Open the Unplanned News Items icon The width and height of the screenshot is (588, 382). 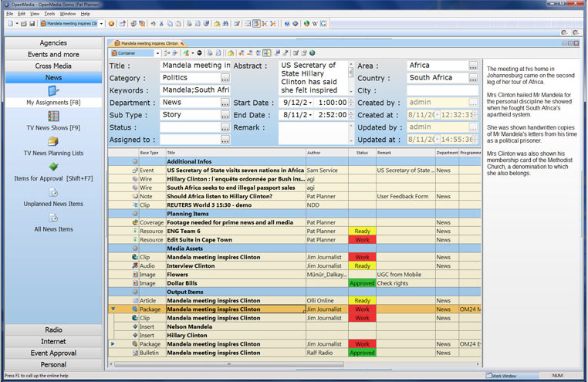(x=53, y=192)
